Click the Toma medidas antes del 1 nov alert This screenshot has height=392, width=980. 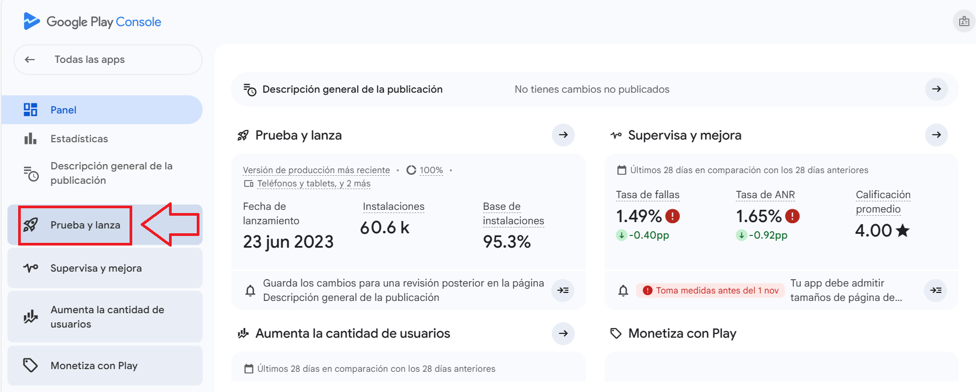click(710, 290)
